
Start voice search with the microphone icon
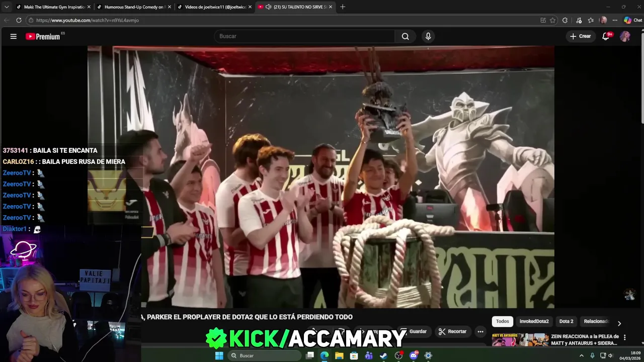(x=428, y=36)
